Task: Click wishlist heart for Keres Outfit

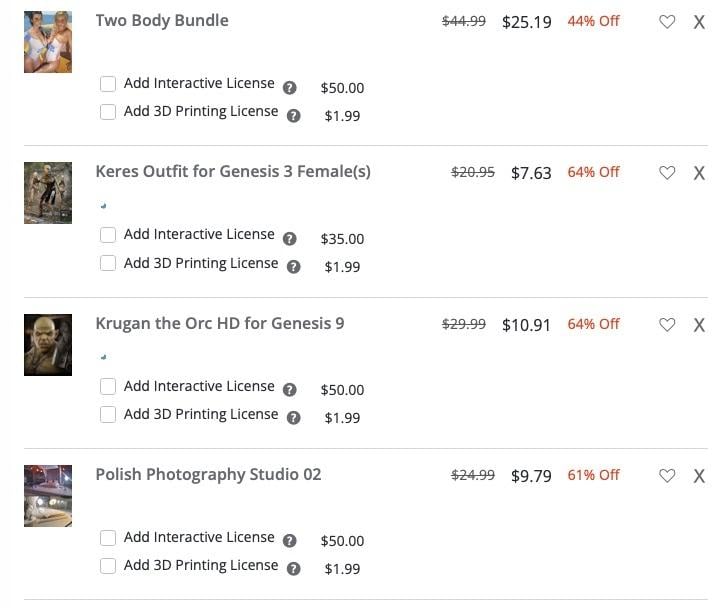Action: coord(667,173)
